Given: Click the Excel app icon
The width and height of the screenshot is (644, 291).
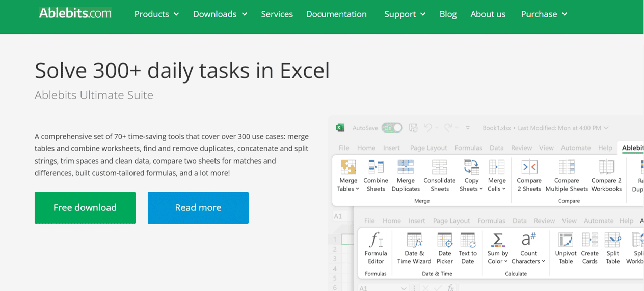Looking at the screenshot, I should coord(340,128).
